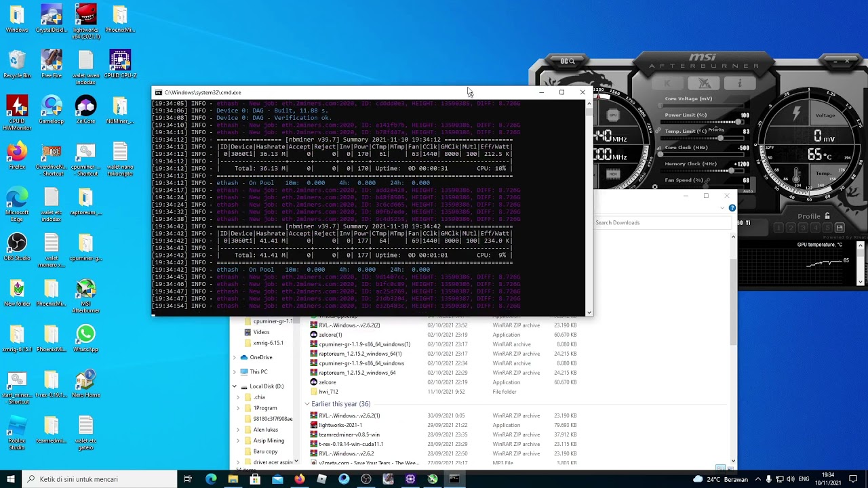Open the Afterburner Kombustor K button
Viewport: 868px width, 488px height.
coord(667,83)
